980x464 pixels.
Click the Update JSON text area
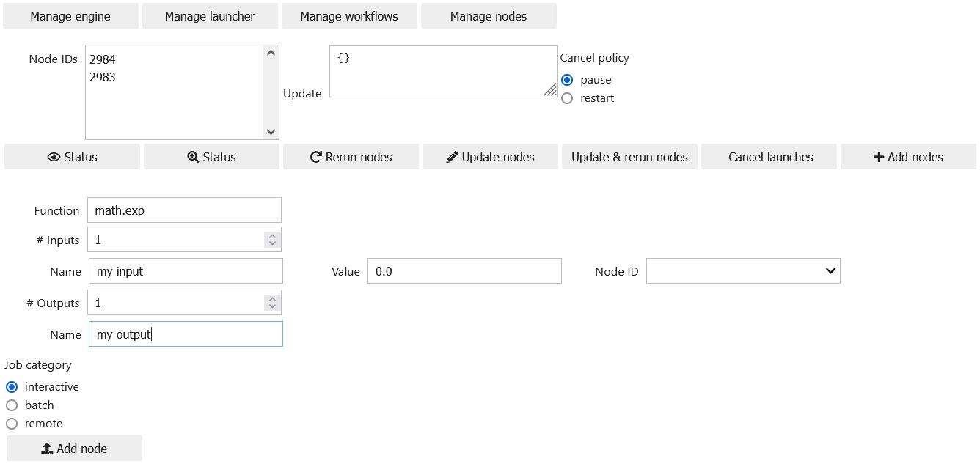(444, 71)
